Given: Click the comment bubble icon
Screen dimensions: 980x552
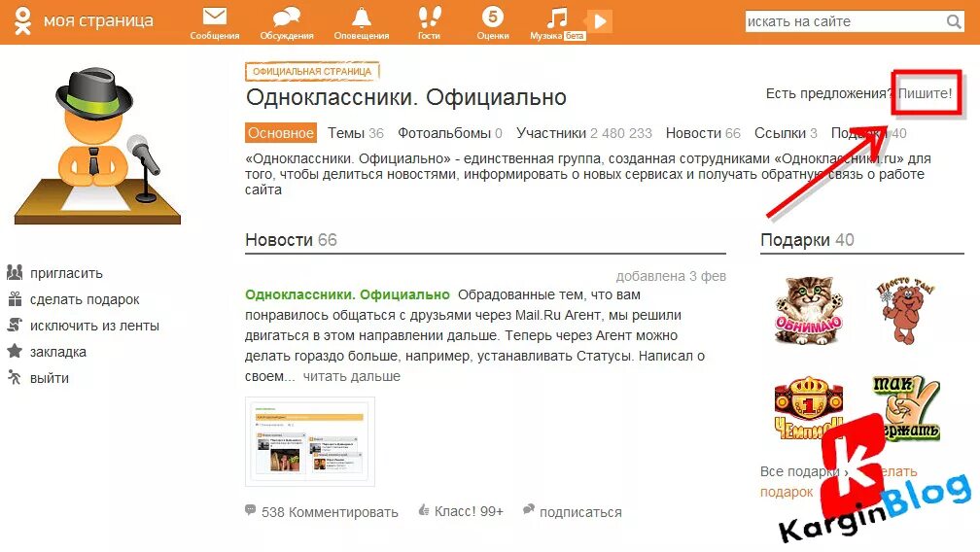Looking at the screenshot, I should 251,510.
